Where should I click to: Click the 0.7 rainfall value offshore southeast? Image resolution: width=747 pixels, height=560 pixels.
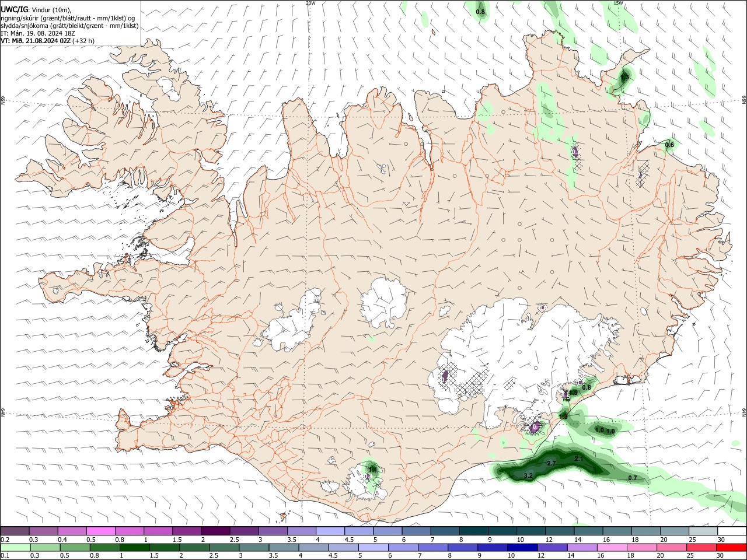point(632,478)
